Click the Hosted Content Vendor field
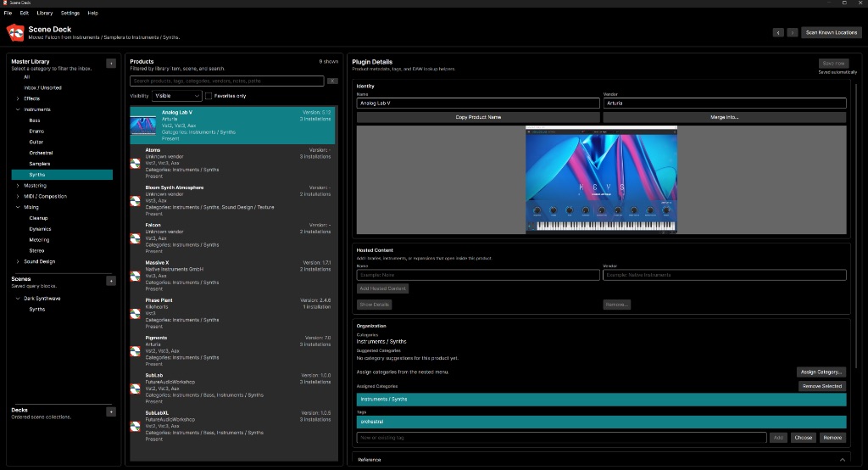Viewport: 868px width, 470px height. pyautogui.click(x=725, y=275)
